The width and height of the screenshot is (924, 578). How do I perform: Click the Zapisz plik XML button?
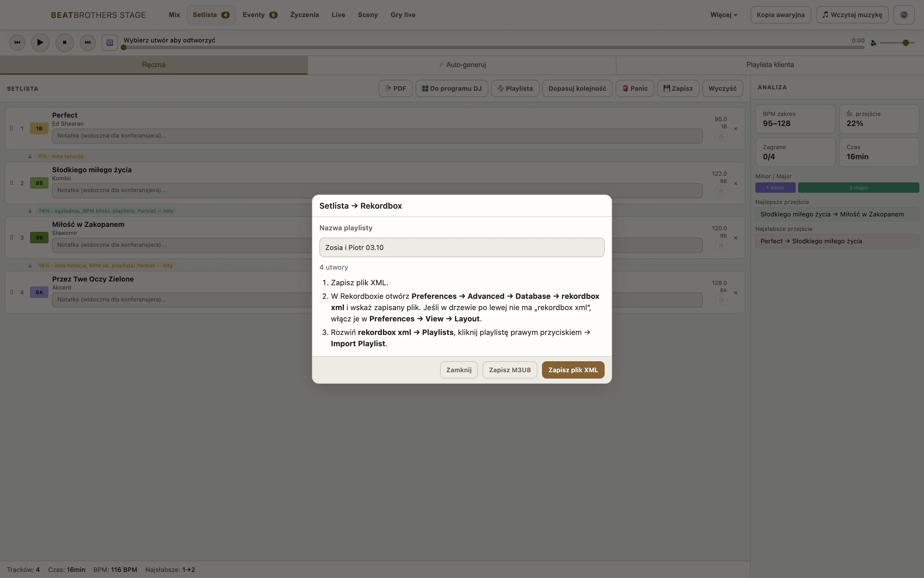(573, 370)
